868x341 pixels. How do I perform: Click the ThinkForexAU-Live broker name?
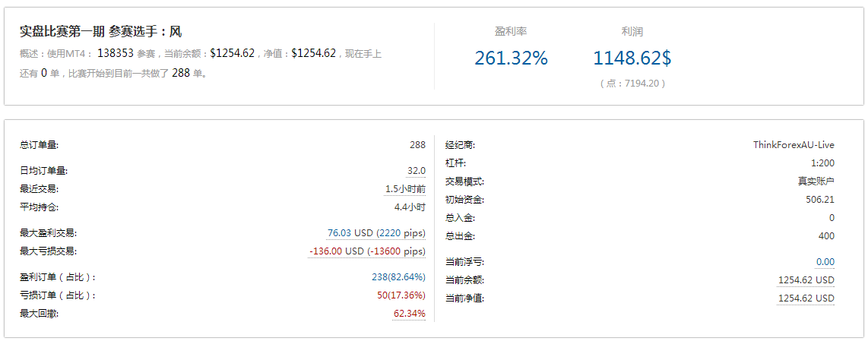[x=794, y=144]
